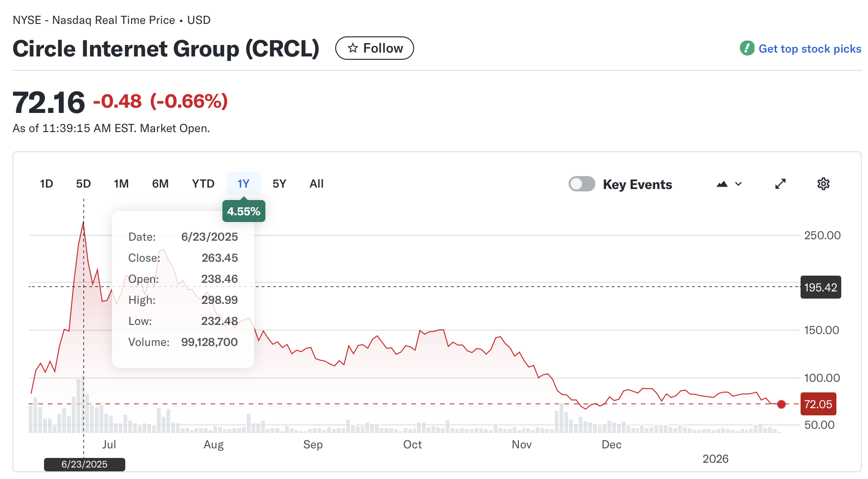
Task: Show the All-time chart range
Action: (x=316, y=183)
